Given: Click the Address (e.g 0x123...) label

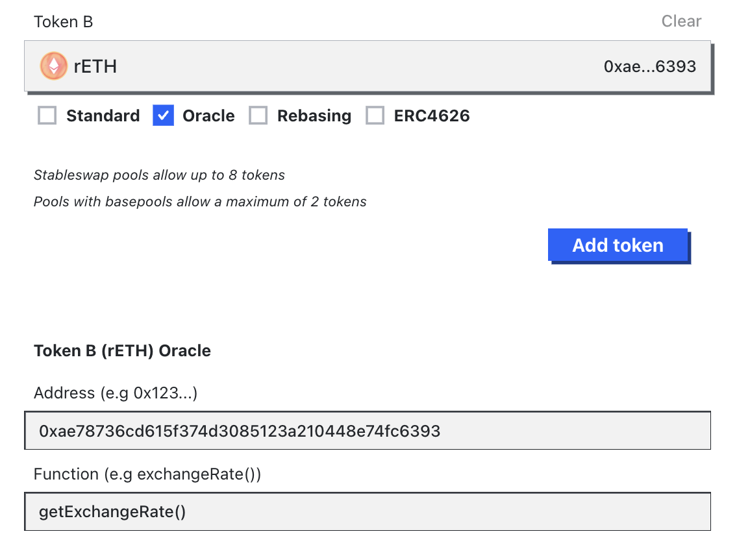Looking at the screenshot, I should tap(116, 393).
